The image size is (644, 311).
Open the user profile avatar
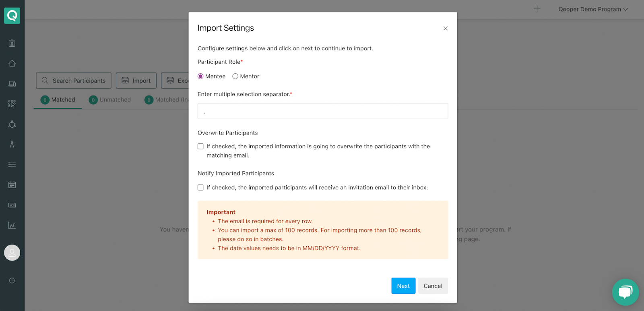(x=12, y=253)
